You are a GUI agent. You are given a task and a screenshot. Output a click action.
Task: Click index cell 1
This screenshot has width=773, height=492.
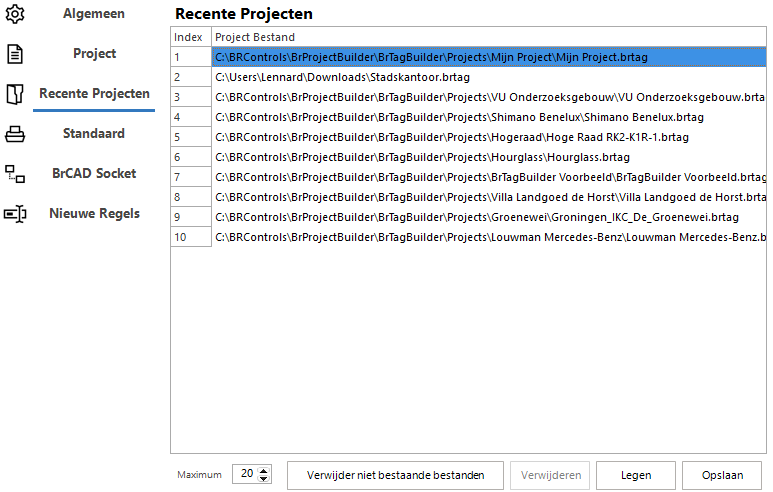[x=191, y=57]
